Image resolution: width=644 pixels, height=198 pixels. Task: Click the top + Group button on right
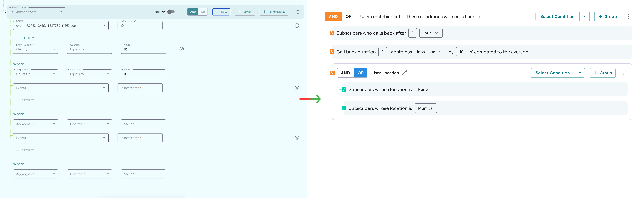tap(607, 16)
